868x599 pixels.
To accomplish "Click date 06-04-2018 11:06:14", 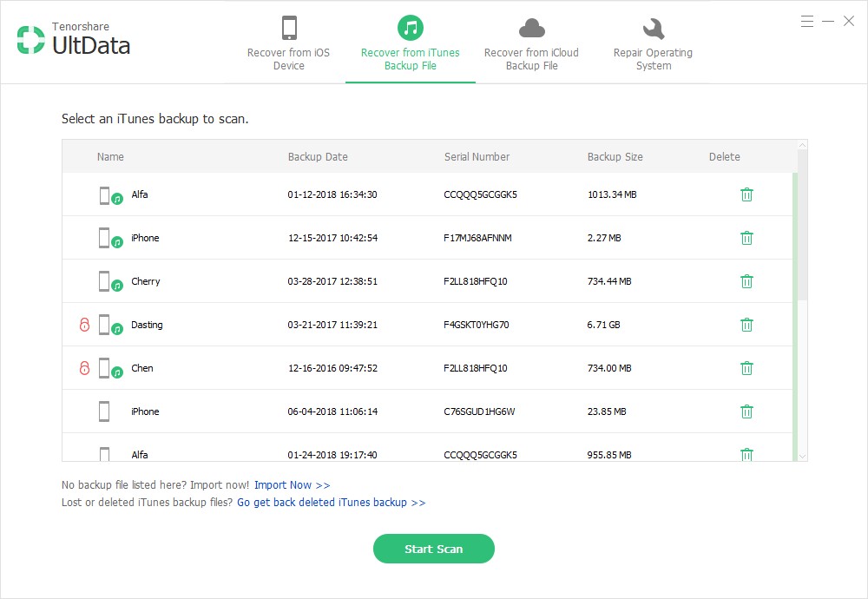I will (332, 411).
